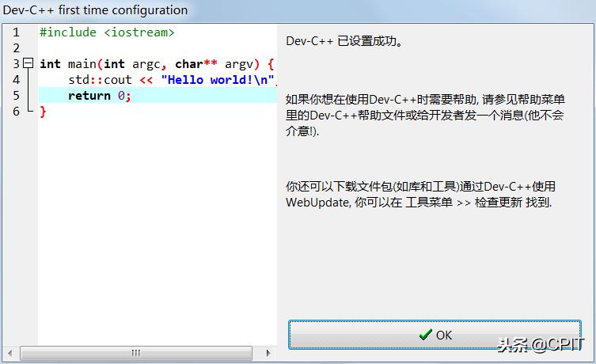Click the horizontal scrollbar thumb
This screenshot has height=364, width=596.
pyautogui.click(x=136, y=353)
